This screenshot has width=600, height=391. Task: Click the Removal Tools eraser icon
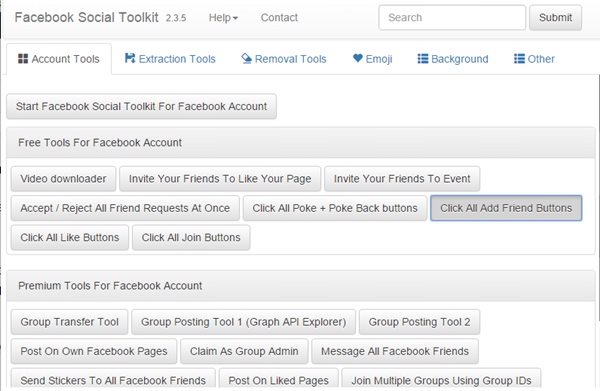click(246, 59)
